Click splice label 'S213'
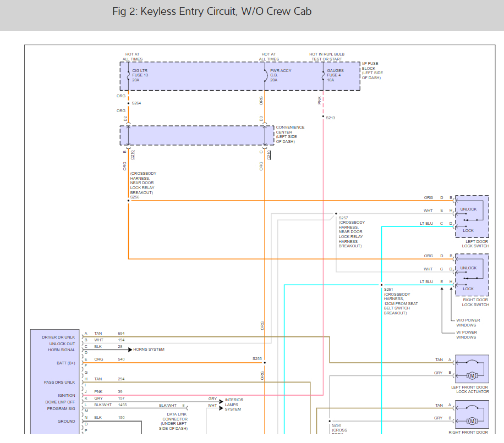The height and width of the screenshot is (443, 504). pos(331,118)
